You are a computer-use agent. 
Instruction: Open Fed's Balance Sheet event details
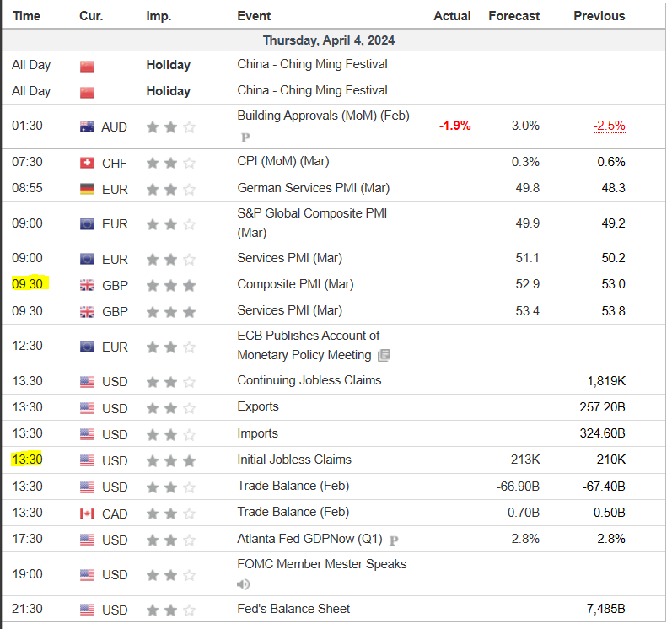[x=293, y=609]
